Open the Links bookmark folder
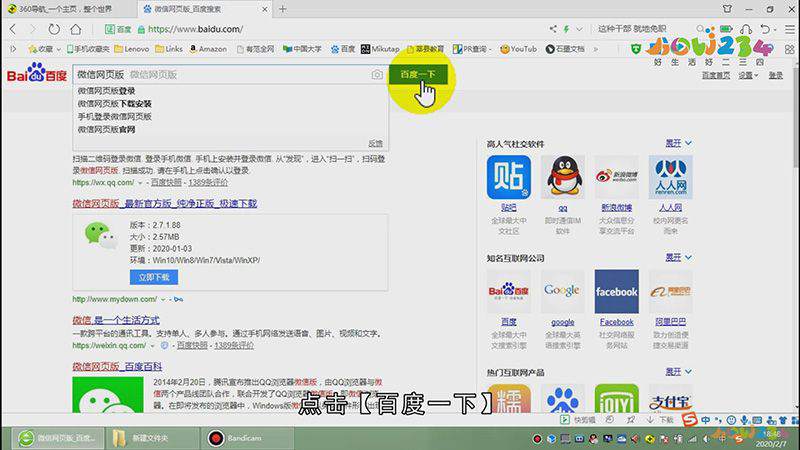 point(169,49)
